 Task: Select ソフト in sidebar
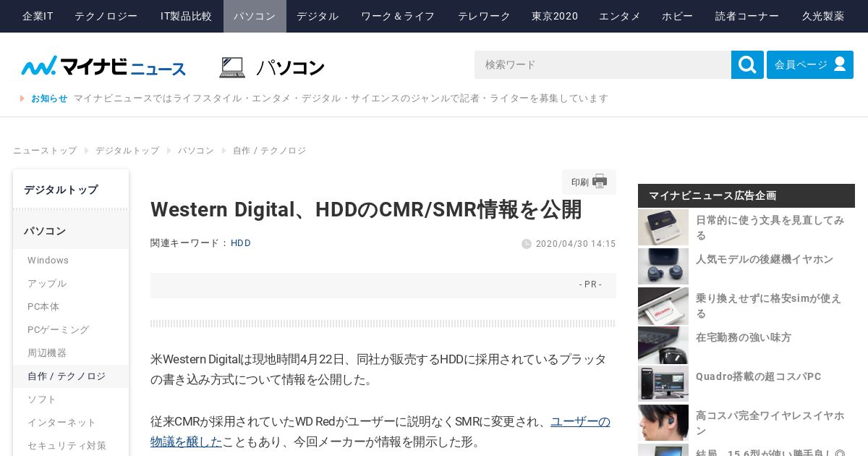coord(71,400)
